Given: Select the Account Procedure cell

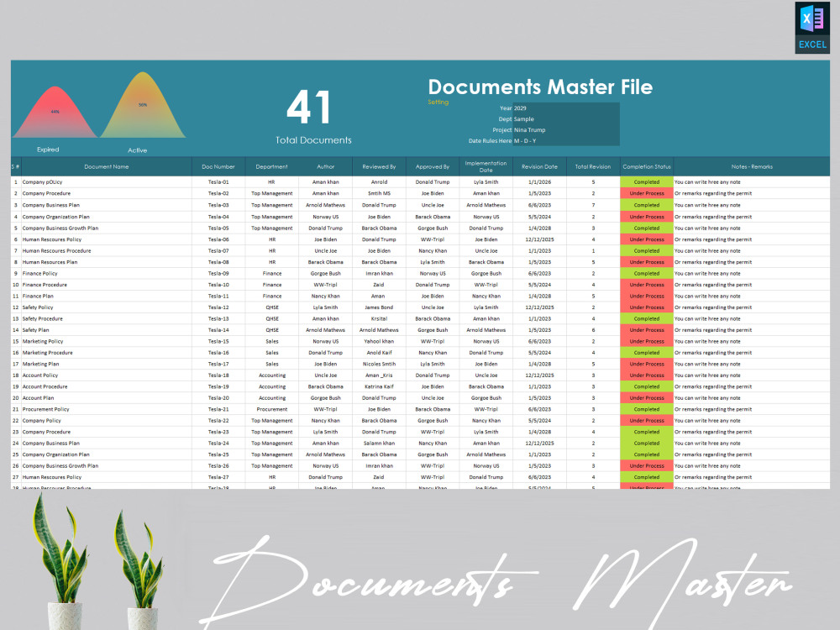Looking at the screenshot, I should coord(106,386).
